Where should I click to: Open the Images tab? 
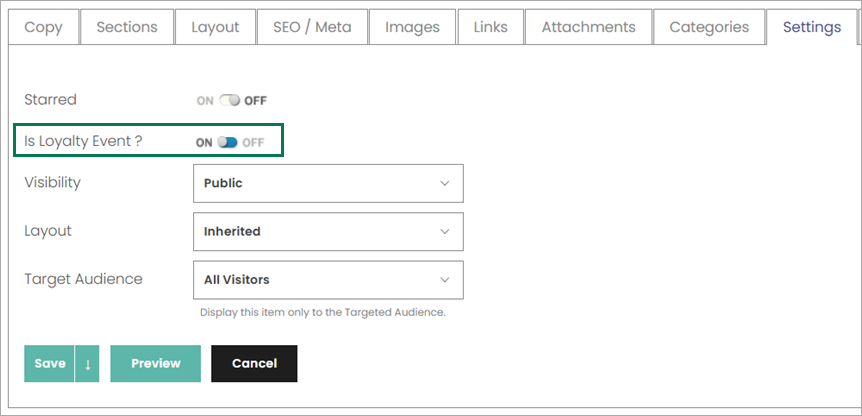412,27
